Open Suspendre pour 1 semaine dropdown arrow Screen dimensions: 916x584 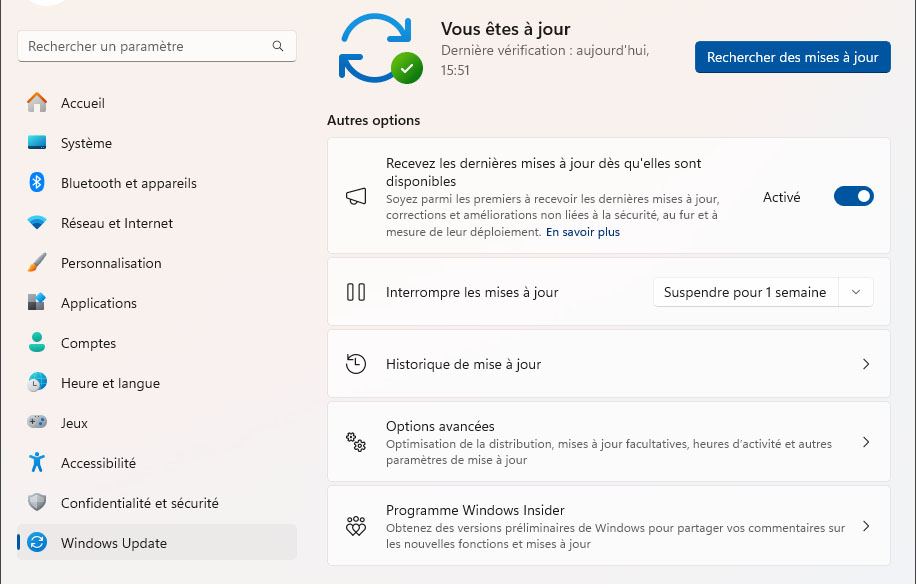tap(856, 292)
